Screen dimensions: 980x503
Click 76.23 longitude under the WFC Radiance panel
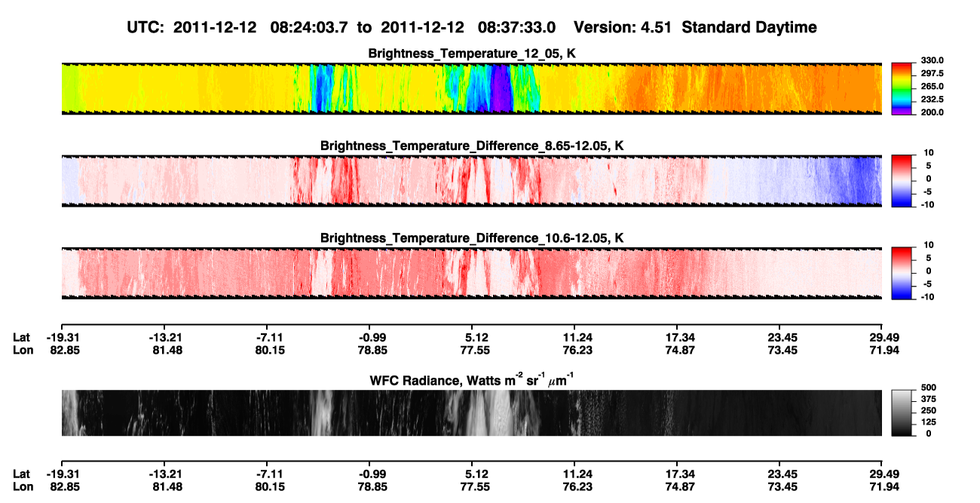click(577, 487)
